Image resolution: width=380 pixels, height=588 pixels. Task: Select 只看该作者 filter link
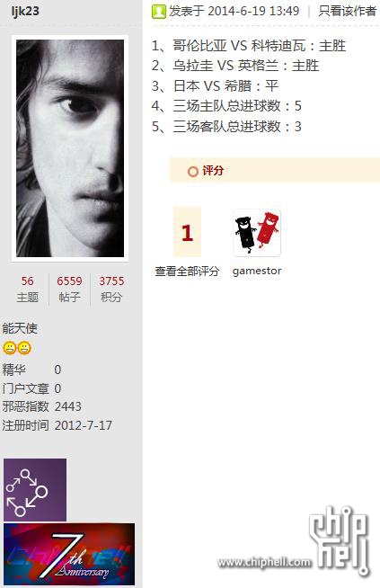click(347, 12)
